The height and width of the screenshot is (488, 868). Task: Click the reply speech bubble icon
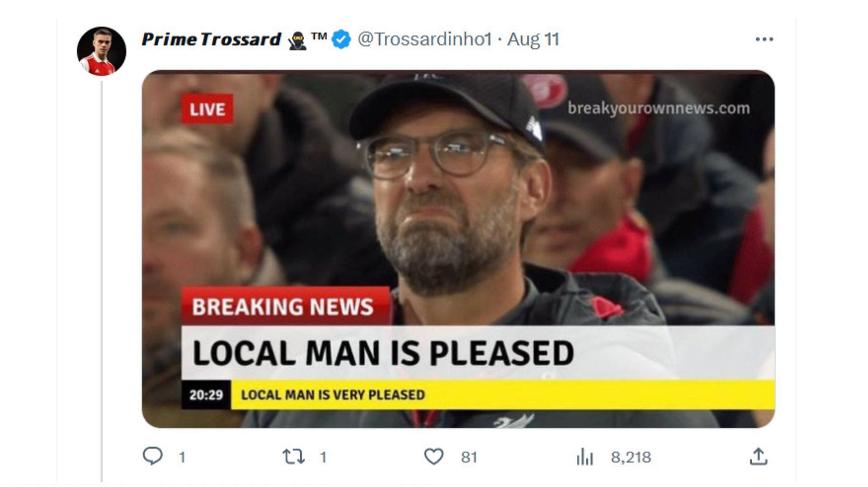(x=152, y=456)
